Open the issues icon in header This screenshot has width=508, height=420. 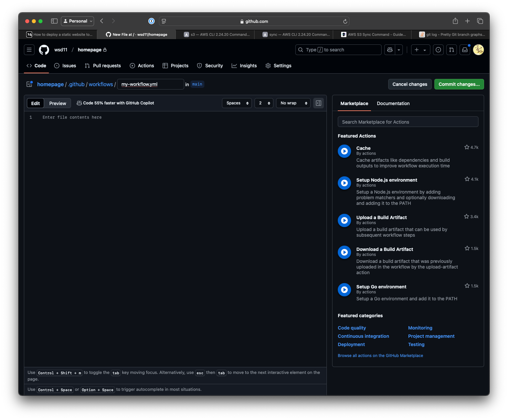tap(438, 50)
